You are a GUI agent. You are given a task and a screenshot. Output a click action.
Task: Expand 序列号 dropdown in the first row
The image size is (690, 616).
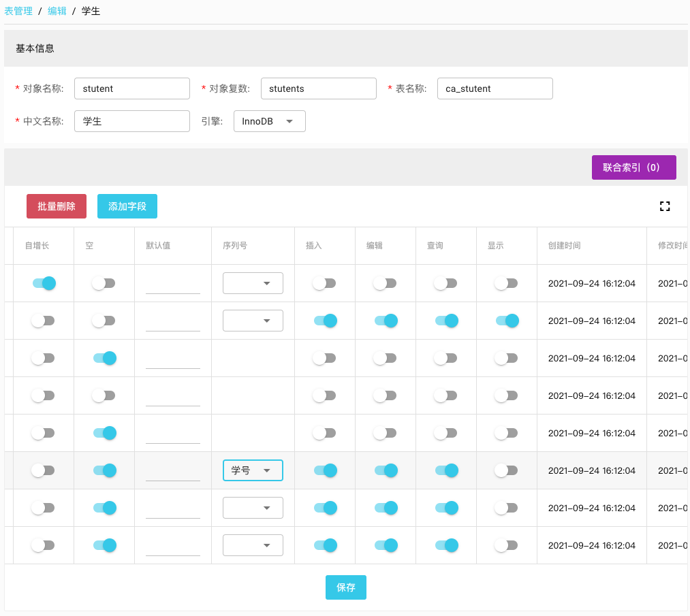point(253,283)
